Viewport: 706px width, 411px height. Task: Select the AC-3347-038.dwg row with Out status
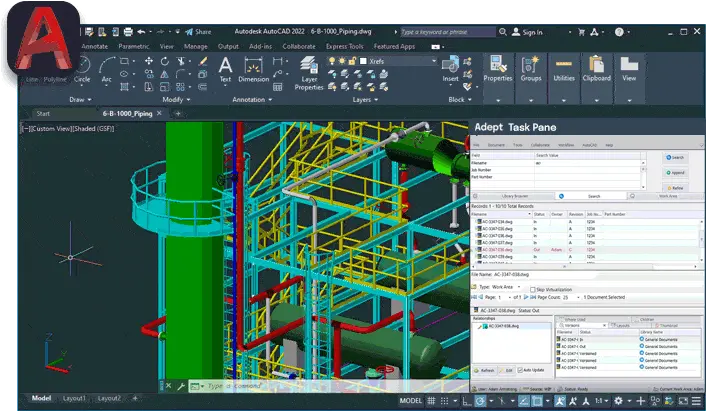coord(586,250)
